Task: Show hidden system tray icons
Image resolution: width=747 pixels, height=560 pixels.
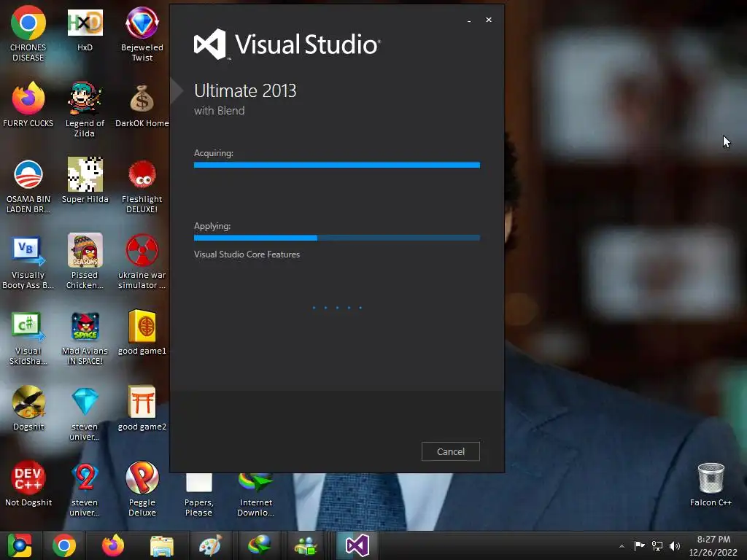Action: tap(622, 546)
